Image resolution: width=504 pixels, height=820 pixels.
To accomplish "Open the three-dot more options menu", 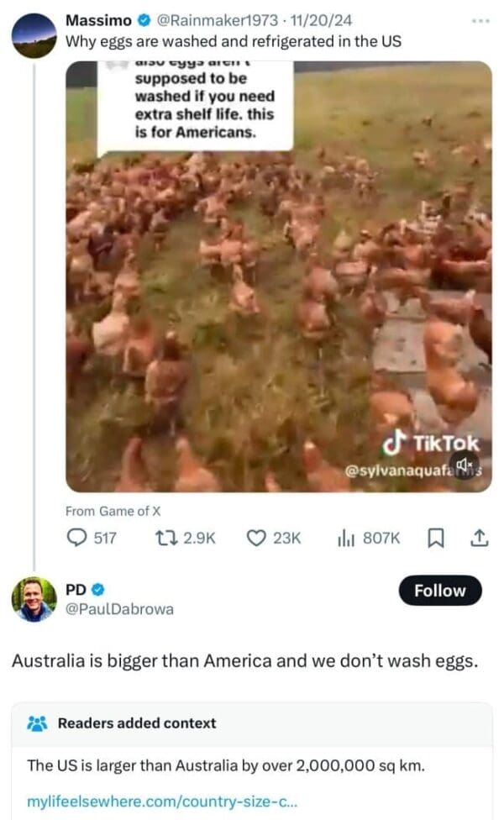I will 479,21.
